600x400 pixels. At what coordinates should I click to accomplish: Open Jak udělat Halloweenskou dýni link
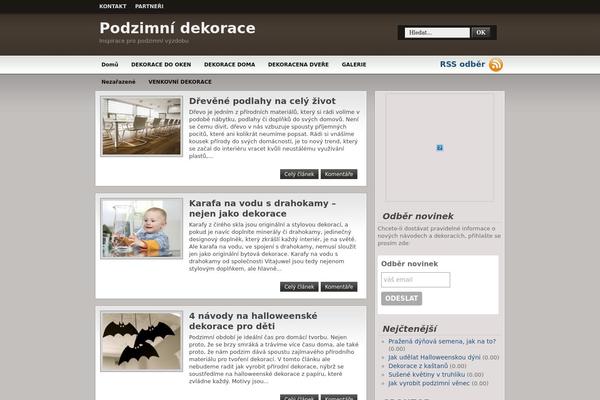tap(434, 357)
